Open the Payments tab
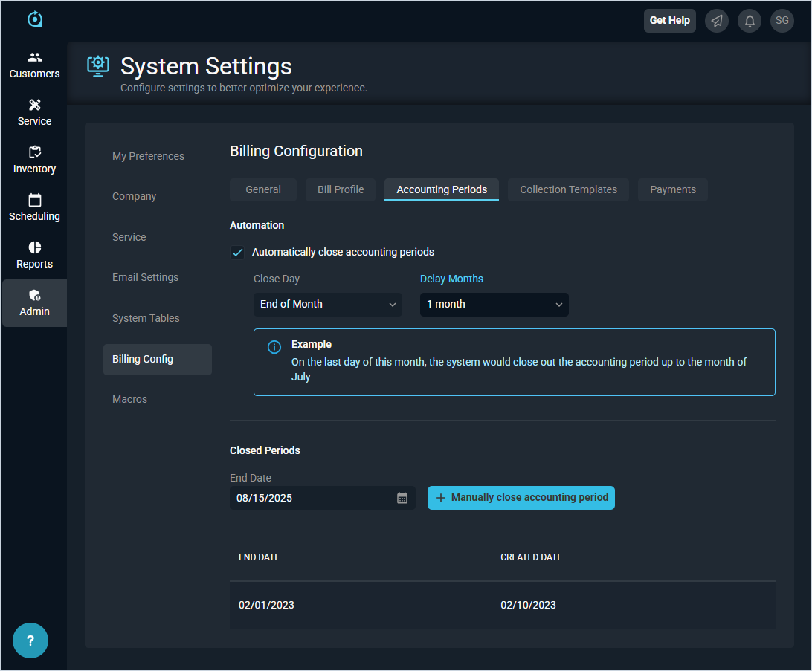Screen dimensions: 812x671 [x=672, y=189]
